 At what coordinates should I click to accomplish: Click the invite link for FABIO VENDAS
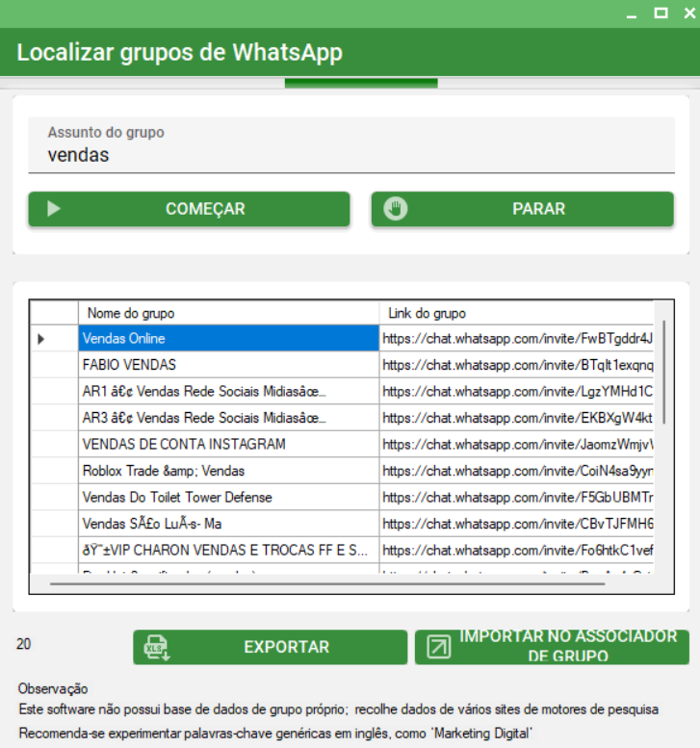click(x=517, y=365)
